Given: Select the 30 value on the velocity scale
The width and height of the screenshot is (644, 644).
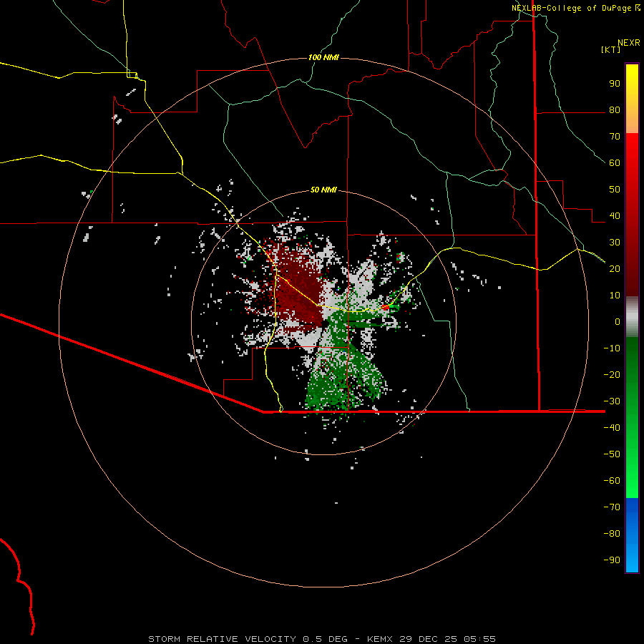Looking at the screenshot, I should [615, 243].
